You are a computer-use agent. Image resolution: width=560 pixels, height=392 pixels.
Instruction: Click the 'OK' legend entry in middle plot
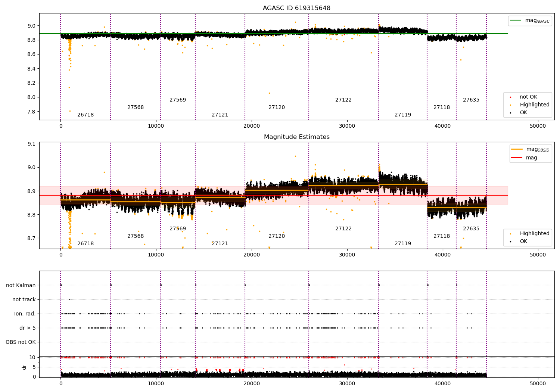click(x=519, y=242)
